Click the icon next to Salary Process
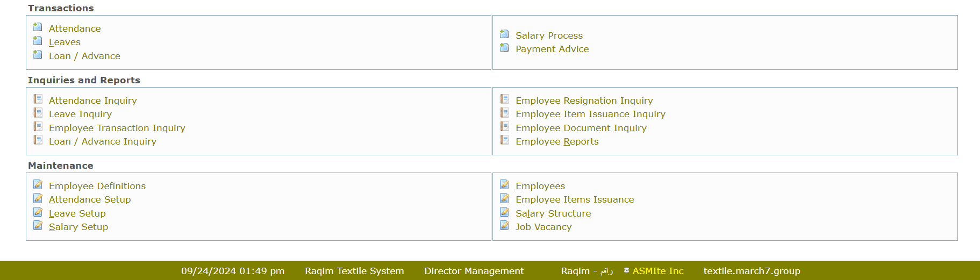This screenshot has width=980, height=280. [x=504, y=34]
